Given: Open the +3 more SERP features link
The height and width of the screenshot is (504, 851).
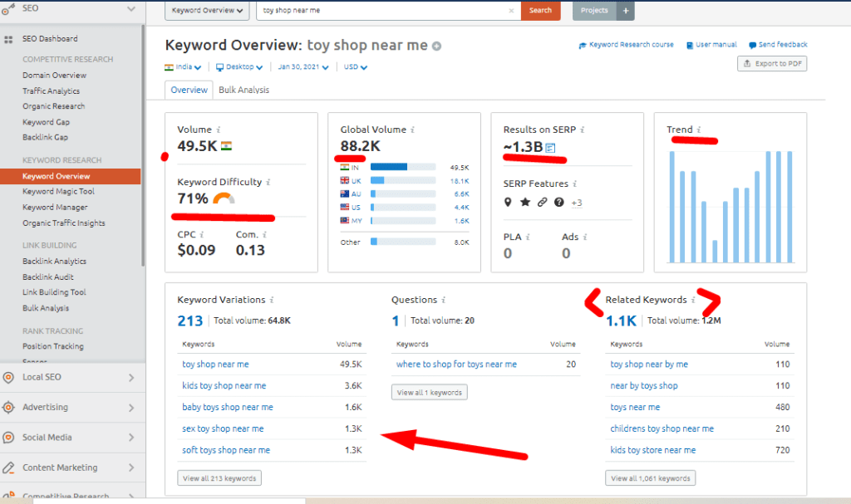Looking at the screenshot, I should (x=577, y=203).
